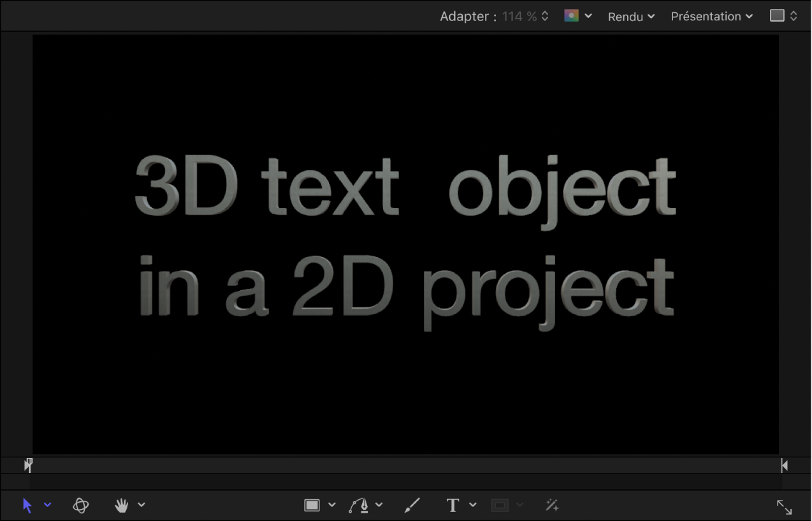Open the text tool options chevron
812x521 pixels.
tap(472, 504)
